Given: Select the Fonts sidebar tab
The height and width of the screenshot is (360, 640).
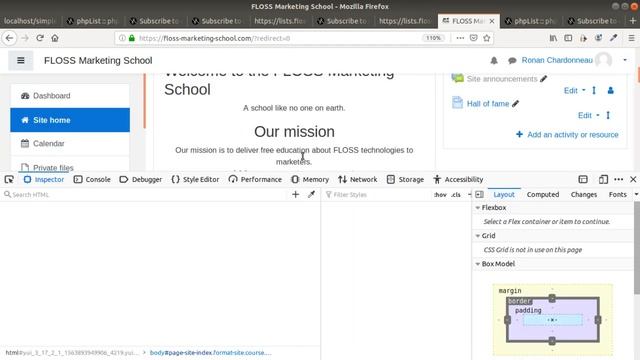Looking at the screenshot, I should [618, 195].
